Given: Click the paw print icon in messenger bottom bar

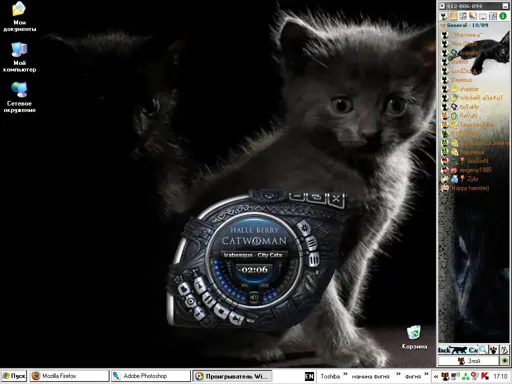Looking at the screenshot, I should click(493, 350).
